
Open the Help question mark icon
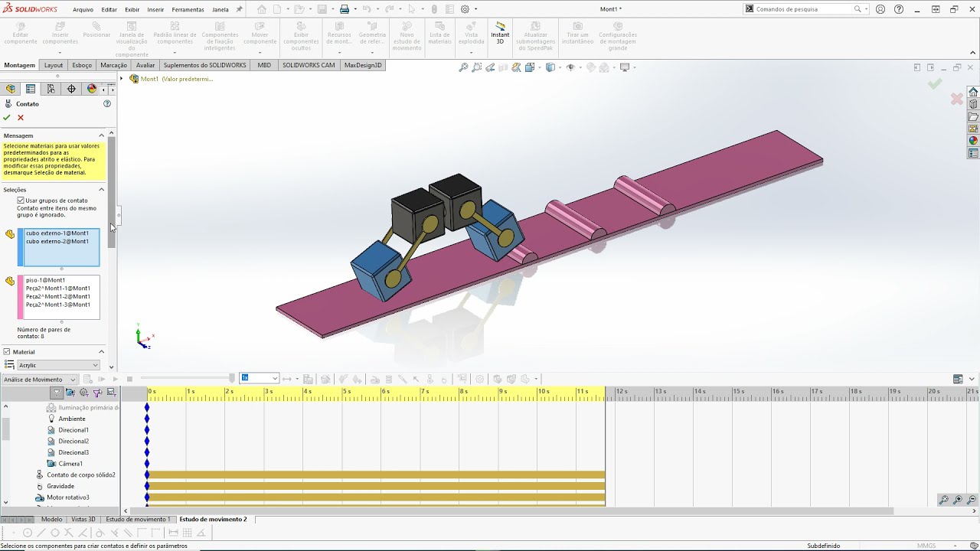tap(899, 9)
